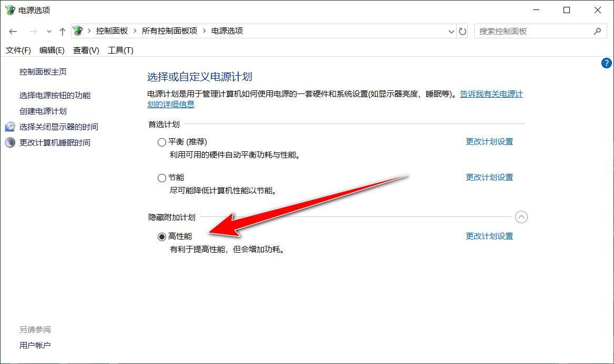
Task: Collapse the 隐藏附加计划 section chevron
Action: (x=521, y=217)
